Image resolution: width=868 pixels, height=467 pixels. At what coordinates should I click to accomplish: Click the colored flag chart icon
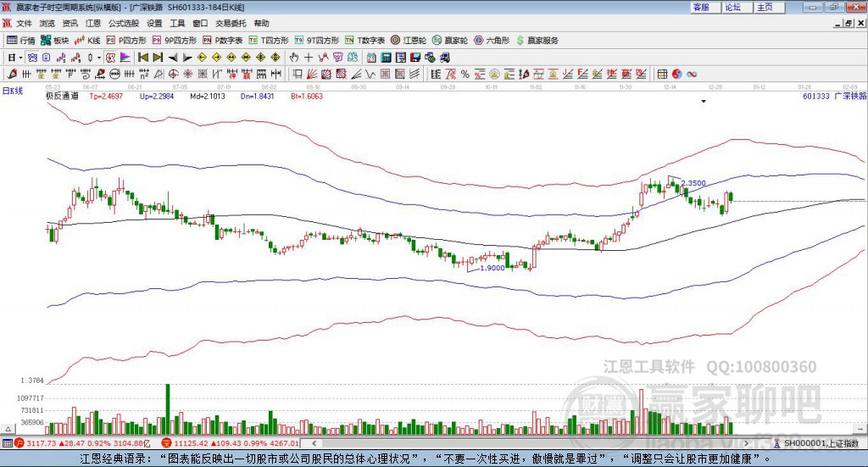(x=125, y=58)
